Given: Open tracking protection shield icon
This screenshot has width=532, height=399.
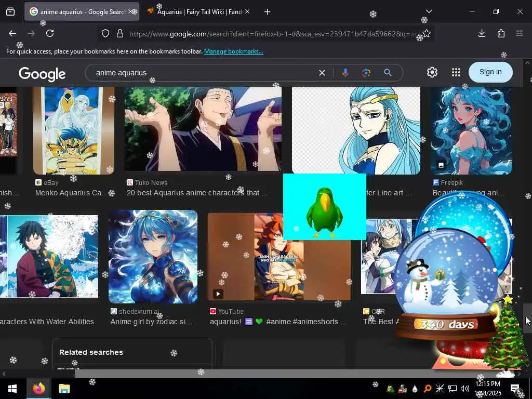Looking at the screenshot, I should [x=105, y=34].
